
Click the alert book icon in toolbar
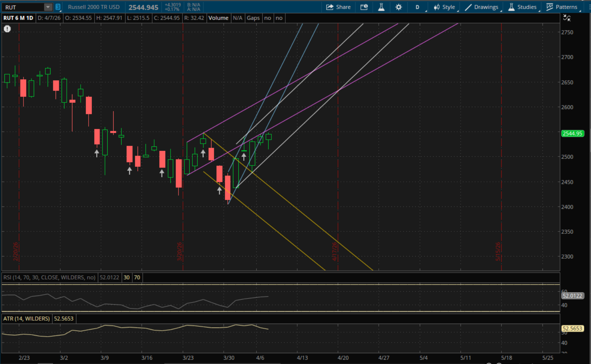tap(364, 7)
